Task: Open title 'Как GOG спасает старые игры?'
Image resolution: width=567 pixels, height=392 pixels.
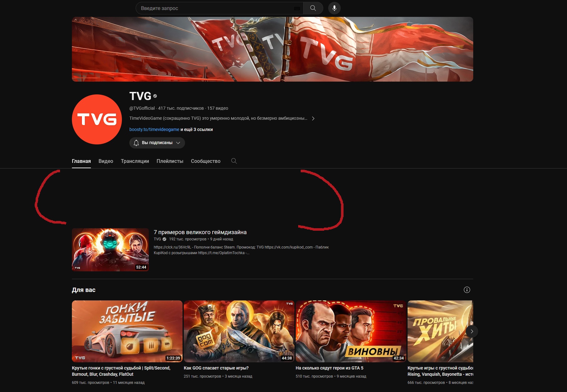Action: click(x=216, y=368)
